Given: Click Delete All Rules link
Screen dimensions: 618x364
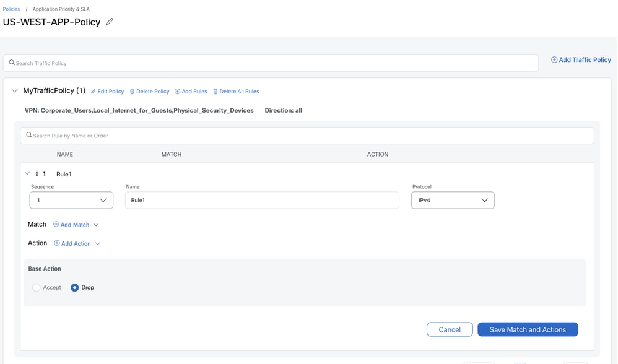Looking at the screenshot, I should [236, 92].
